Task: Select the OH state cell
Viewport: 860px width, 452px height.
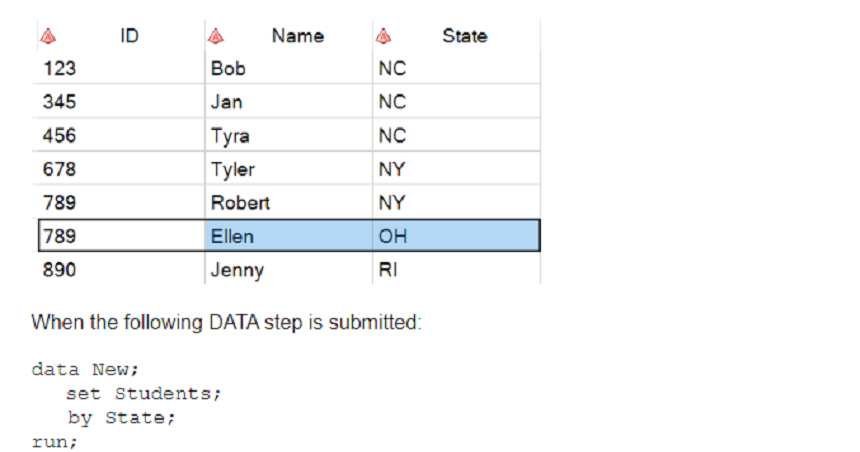Action: click(x=456, y=236)
